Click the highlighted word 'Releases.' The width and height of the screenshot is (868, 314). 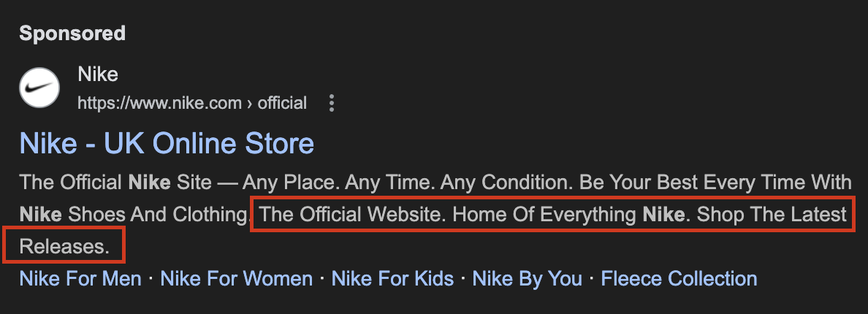coord(64,247)
